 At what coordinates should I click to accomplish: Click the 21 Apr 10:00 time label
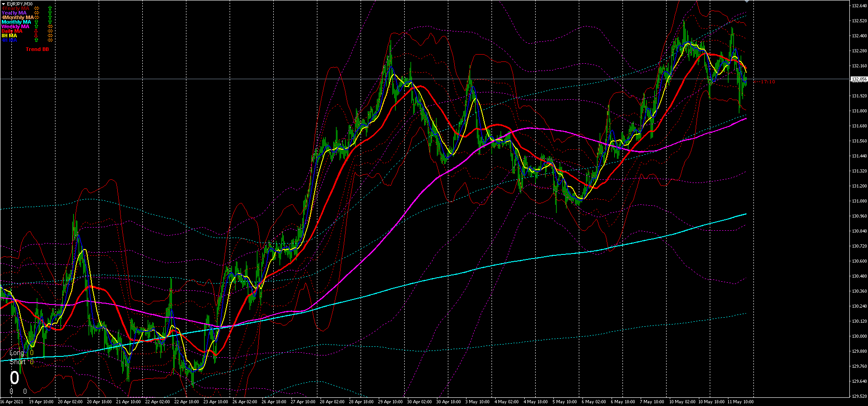click(x=129, y=402)
